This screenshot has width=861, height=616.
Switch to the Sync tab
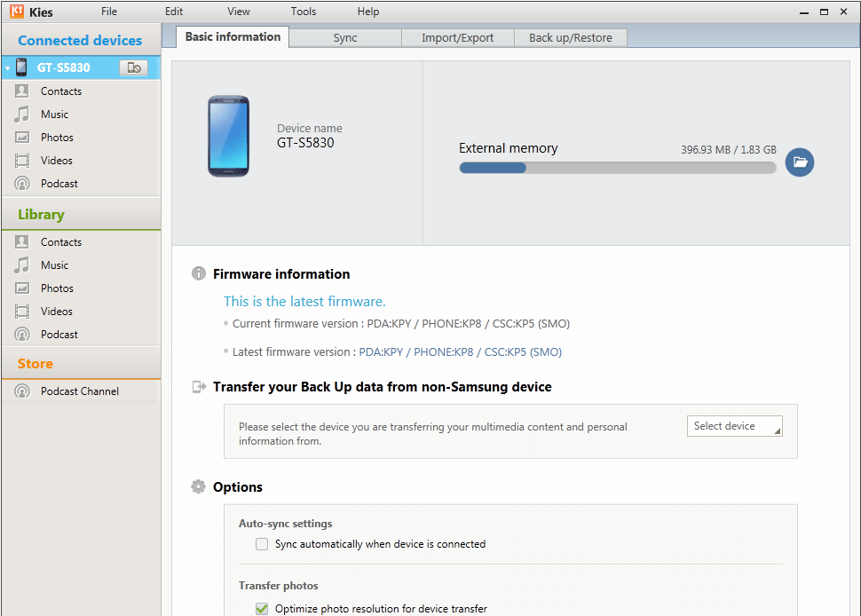(345, 38)
